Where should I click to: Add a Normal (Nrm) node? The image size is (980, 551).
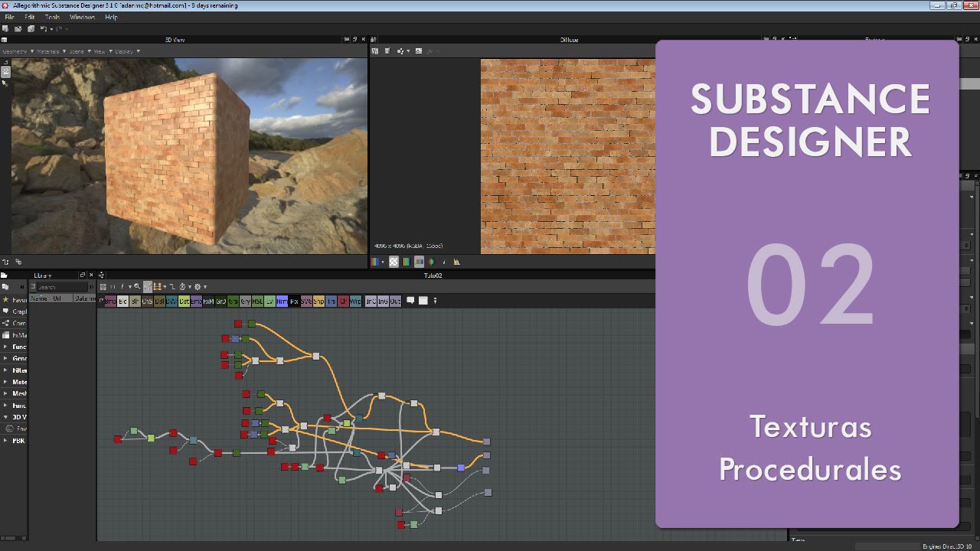[283, 302]
